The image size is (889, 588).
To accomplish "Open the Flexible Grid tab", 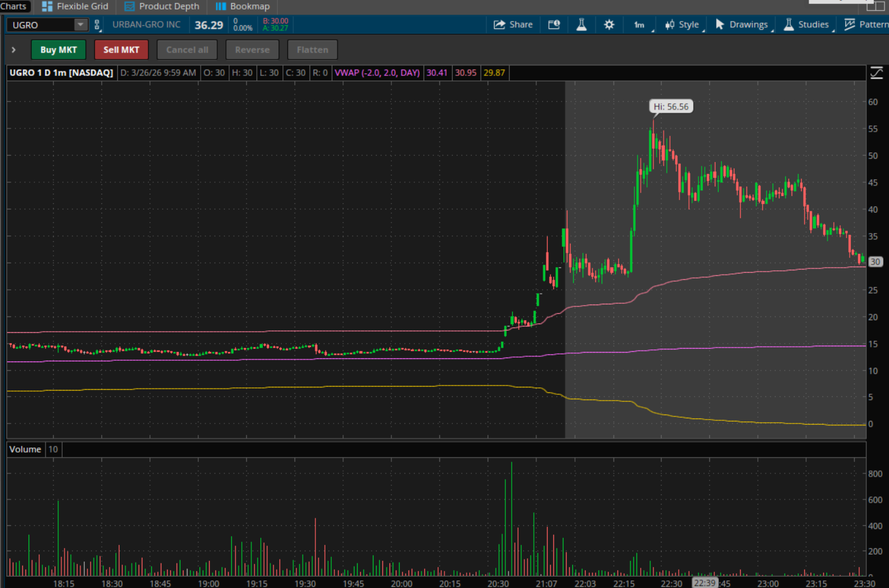I will tap(75, 6).
